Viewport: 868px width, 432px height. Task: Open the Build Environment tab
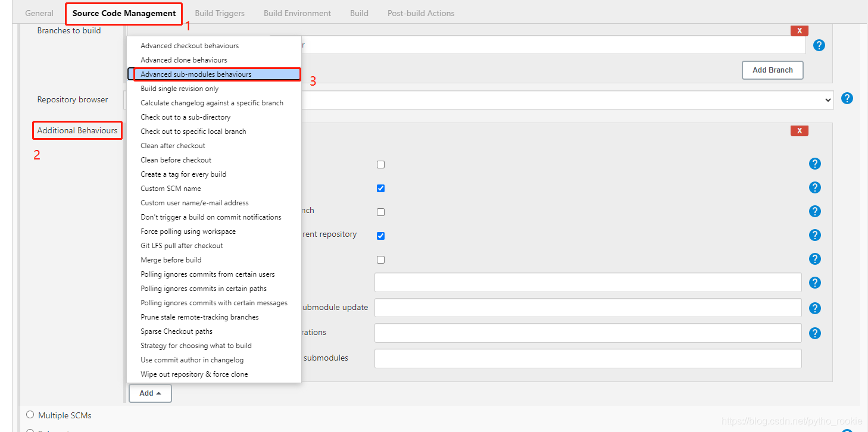coord(298,13)
